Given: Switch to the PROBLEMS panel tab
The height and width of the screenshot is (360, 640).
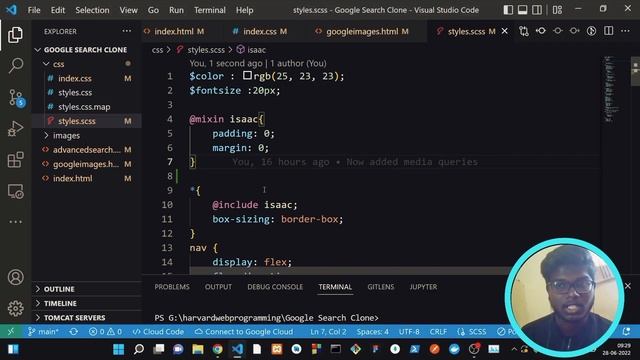Looking at the screenshot, I should [x=172, y=287].
